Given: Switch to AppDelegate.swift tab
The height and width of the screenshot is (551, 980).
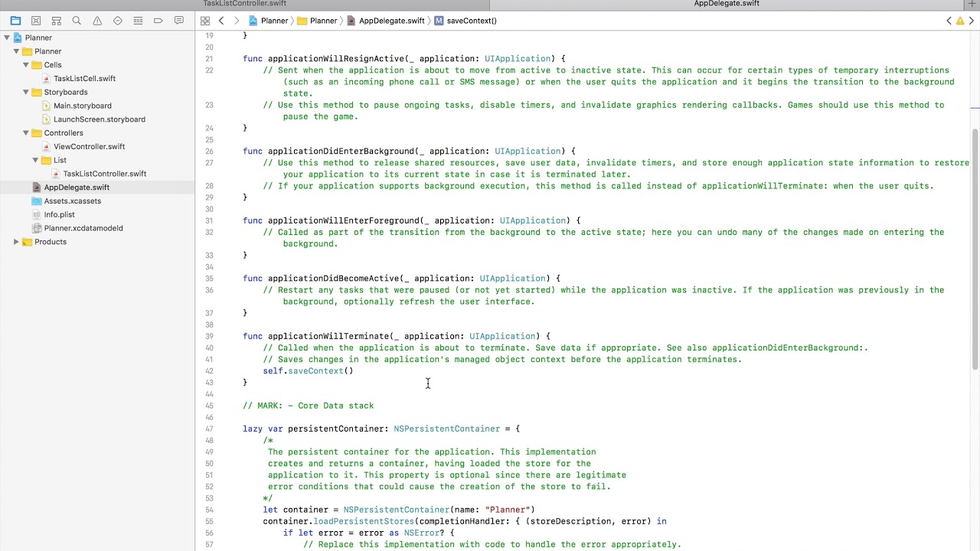Looking at the screenshot, I should [x=727, y=4].
